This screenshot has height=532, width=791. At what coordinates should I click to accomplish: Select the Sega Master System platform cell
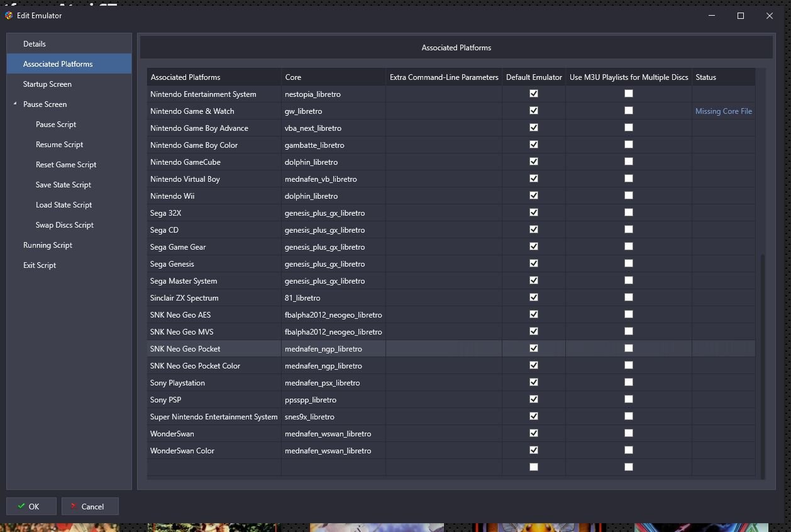[214, 281]
